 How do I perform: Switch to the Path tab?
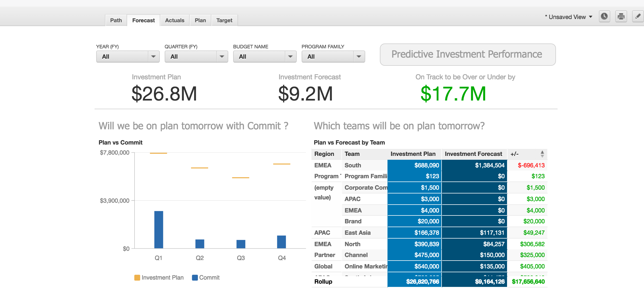pyautogui.click(x=116, y=20)
